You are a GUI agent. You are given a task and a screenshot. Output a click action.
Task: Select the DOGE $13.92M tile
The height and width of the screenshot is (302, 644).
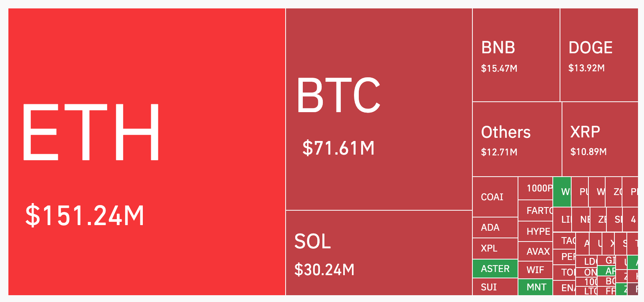(599, 55)
